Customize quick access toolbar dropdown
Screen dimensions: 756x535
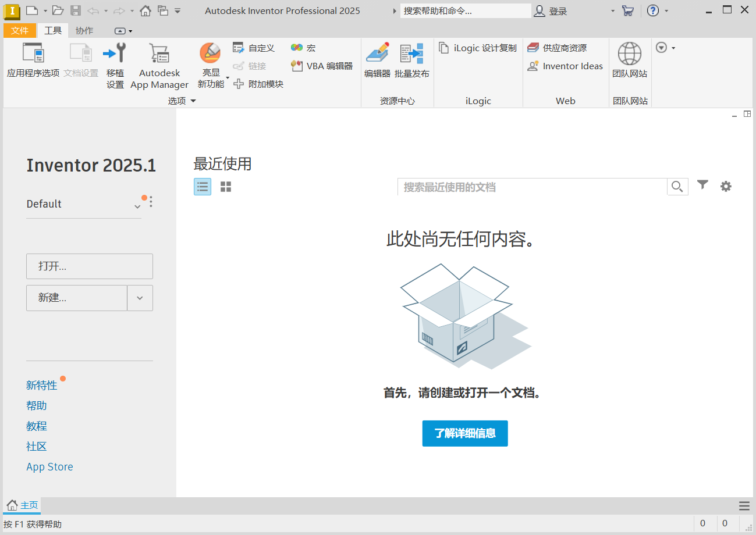(x=178, y=10)
